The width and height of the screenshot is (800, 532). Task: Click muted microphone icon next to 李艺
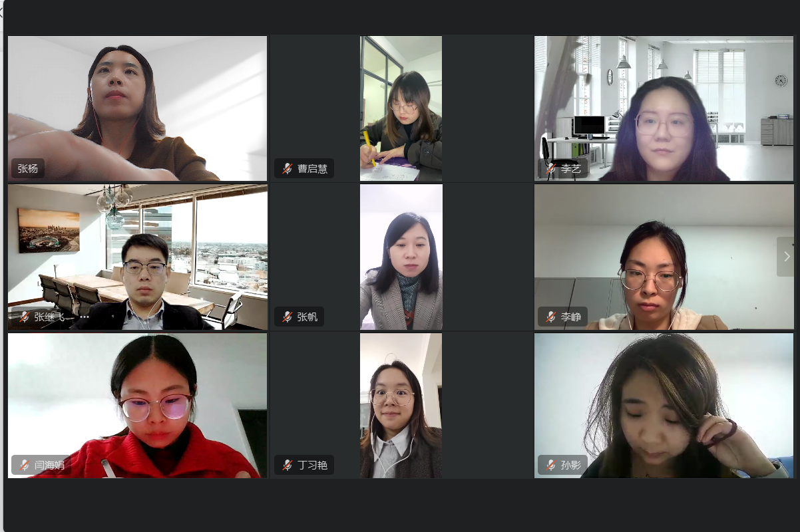click(x=551, y=169)
